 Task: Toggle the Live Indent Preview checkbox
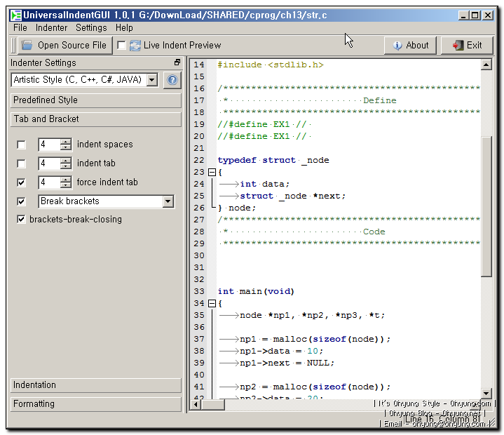pyautogui.click(x=122, y=45)
